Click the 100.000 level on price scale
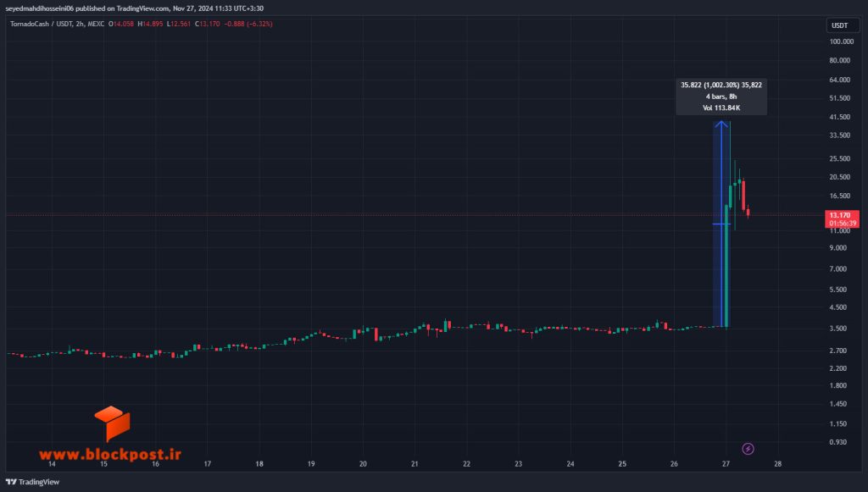The image size is (868, 492). coord(841,41)
